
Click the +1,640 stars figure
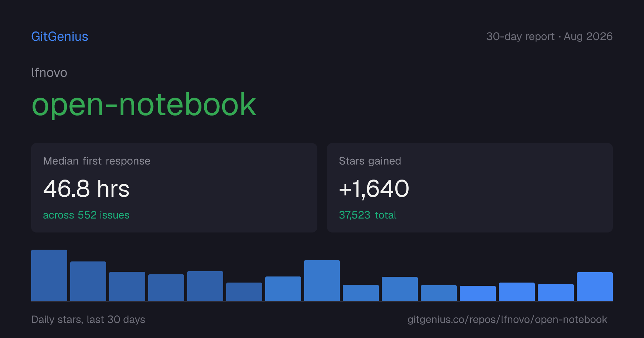click(x=374, y=189)
